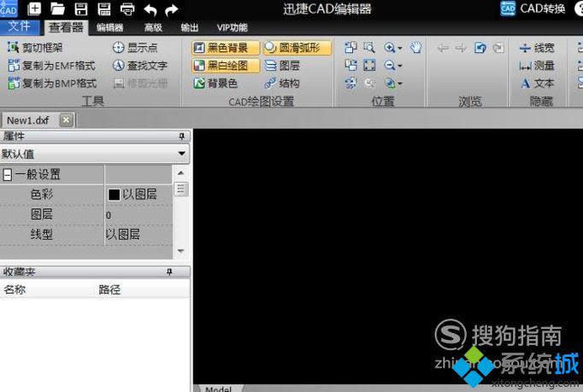Switch to the 输出 tab
The image size is (583, 392).
pyautogui.click(x=190, y=27)
